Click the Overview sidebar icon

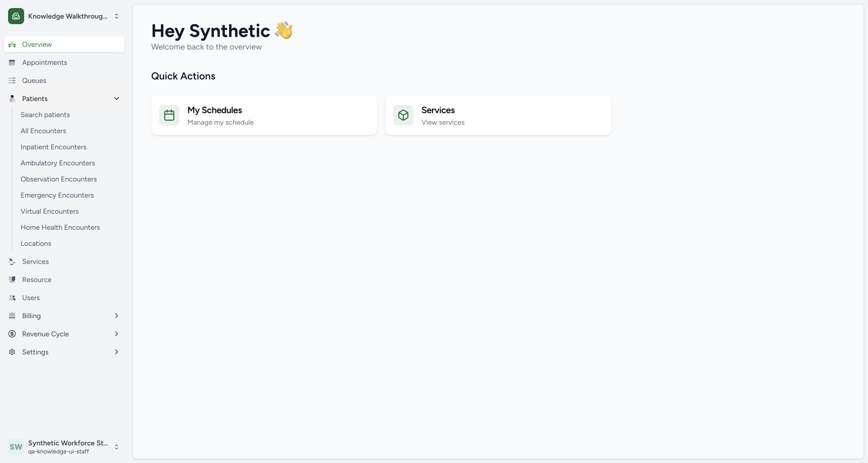coord(12,44)
